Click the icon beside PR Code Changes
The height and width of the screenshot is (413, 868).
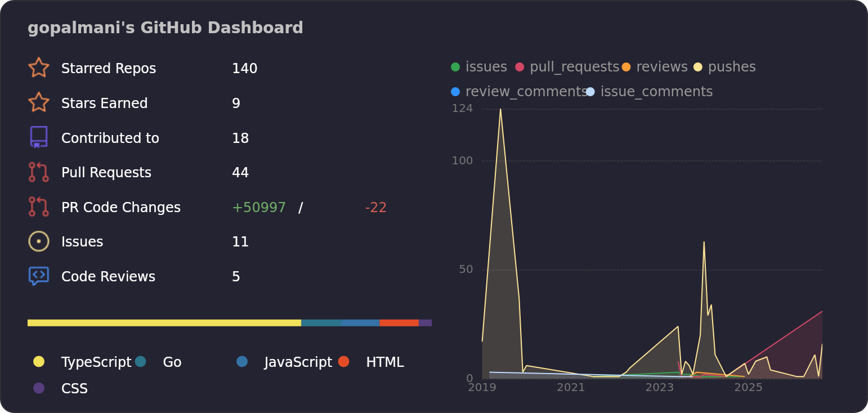pos(39,207)
